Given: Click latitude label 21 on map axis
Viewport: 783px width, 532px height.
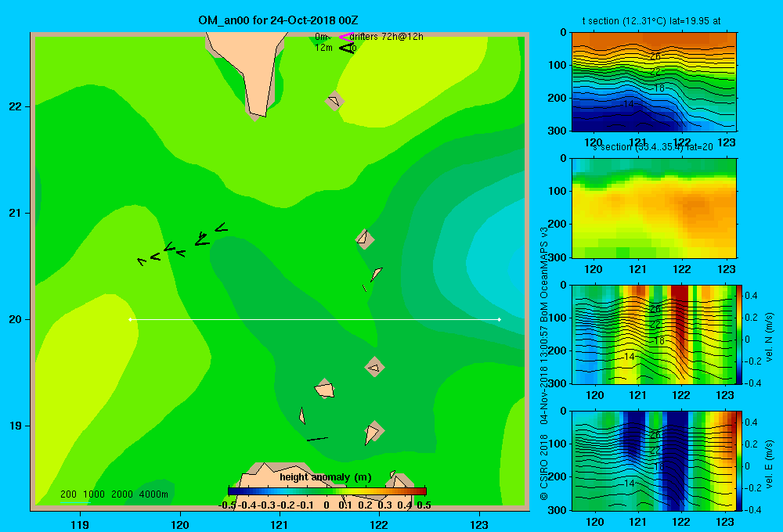Looking at the screenshot, I should (15, 213).
